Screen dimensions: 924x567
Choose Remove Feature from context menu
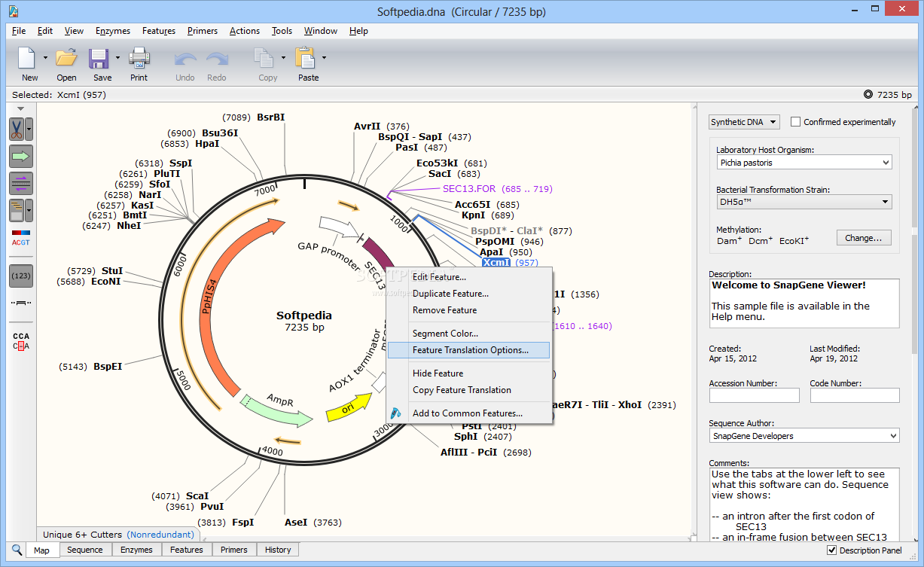[x=469, y=310]
